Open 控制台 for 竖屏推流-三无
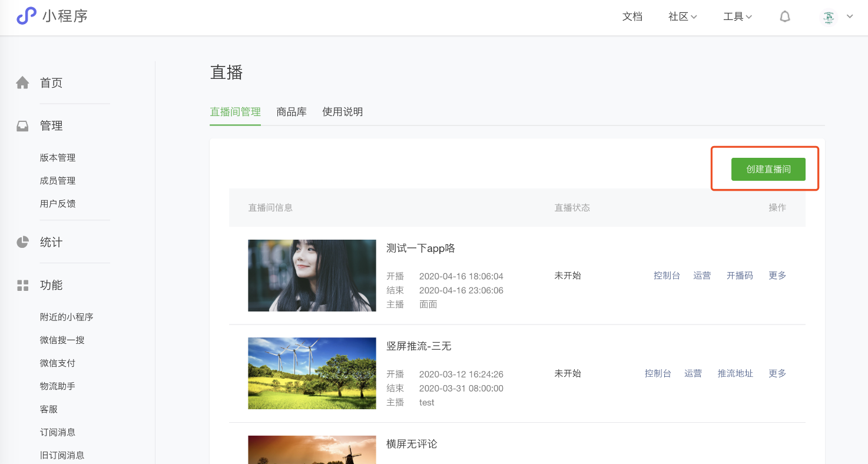The height and width of the screenshot is (464, 868). point(658,373)
